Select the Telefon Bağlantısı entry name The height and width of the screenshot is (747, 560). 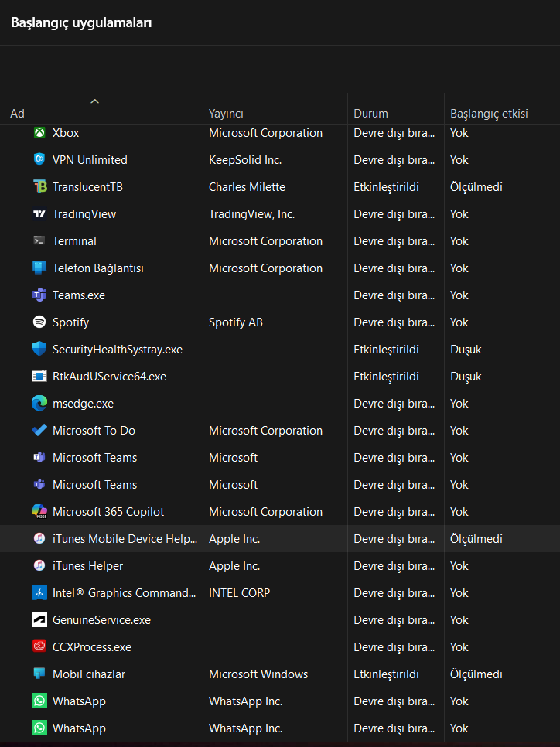pyautogui.click(x=98, y=268)
